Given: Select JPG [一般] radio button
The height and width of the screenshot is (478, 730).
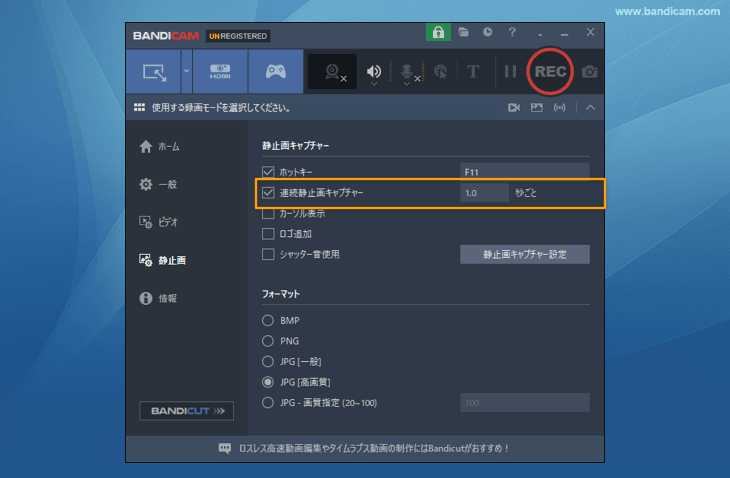Looking at the screenshot, I should coord(268,361).
